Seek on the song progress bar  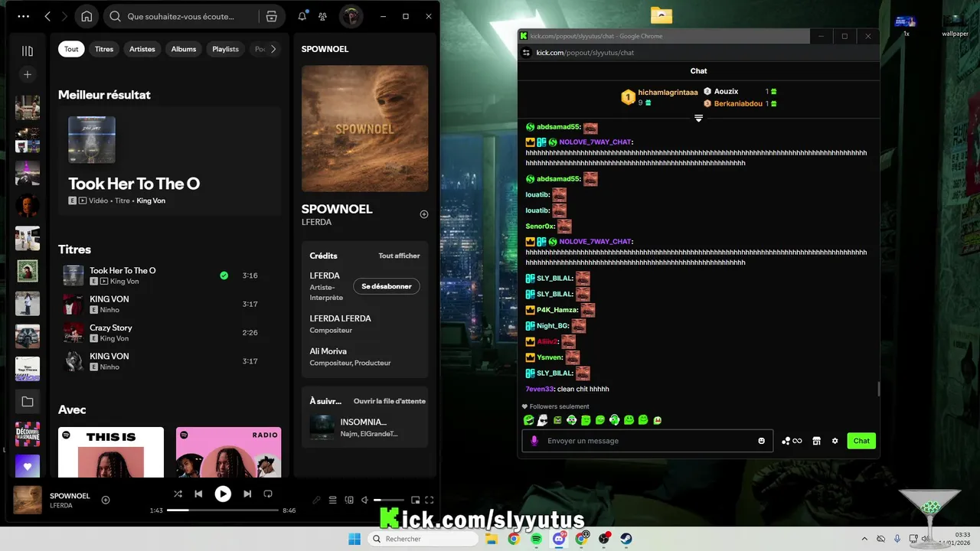point(223,510)
